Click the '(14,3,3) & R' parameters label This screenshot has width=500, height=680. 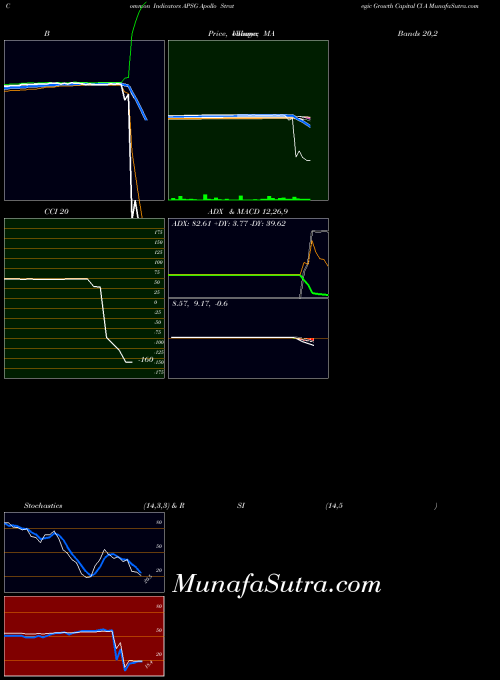(x=164, y=506)
